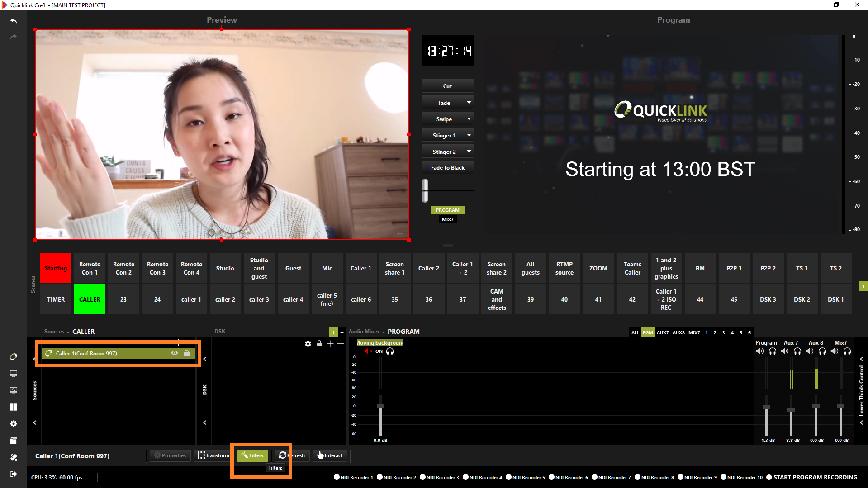
Task: Open the multiview grid sidebar icon
Action: [x=14, y=407]
